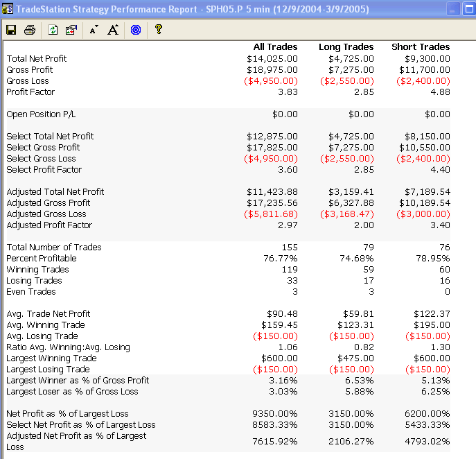476x459 pixels.
Task: Click the Losing Trades label
Action: point(34,280)
